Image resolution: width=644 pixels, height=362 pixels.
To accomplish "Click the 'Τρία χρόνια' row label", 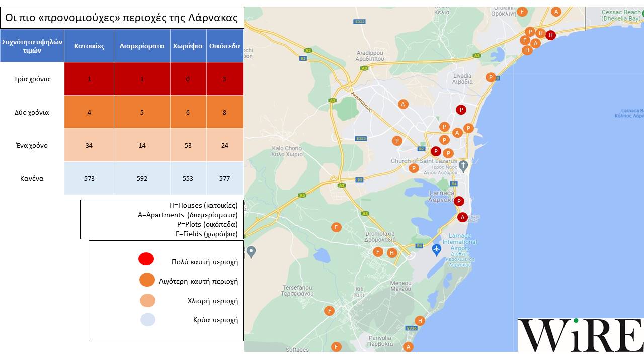I will click(x=32, y=79).
